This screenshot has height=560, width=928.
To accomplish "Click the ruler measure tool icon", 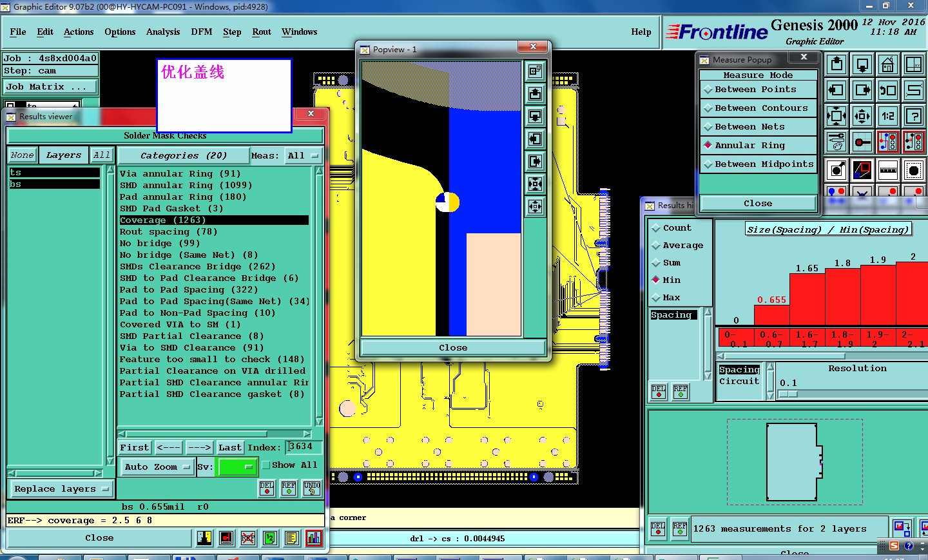I will 888,170.
